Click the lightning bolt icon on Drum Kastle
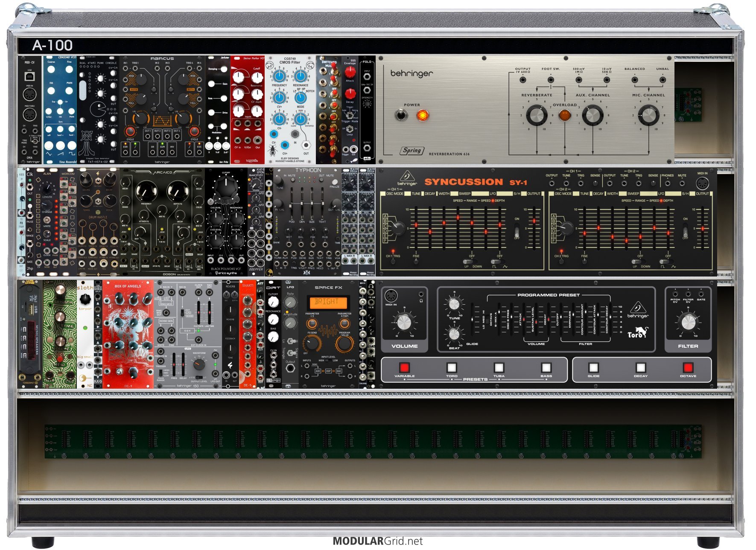Screen dimensions: 756x550 98,174
